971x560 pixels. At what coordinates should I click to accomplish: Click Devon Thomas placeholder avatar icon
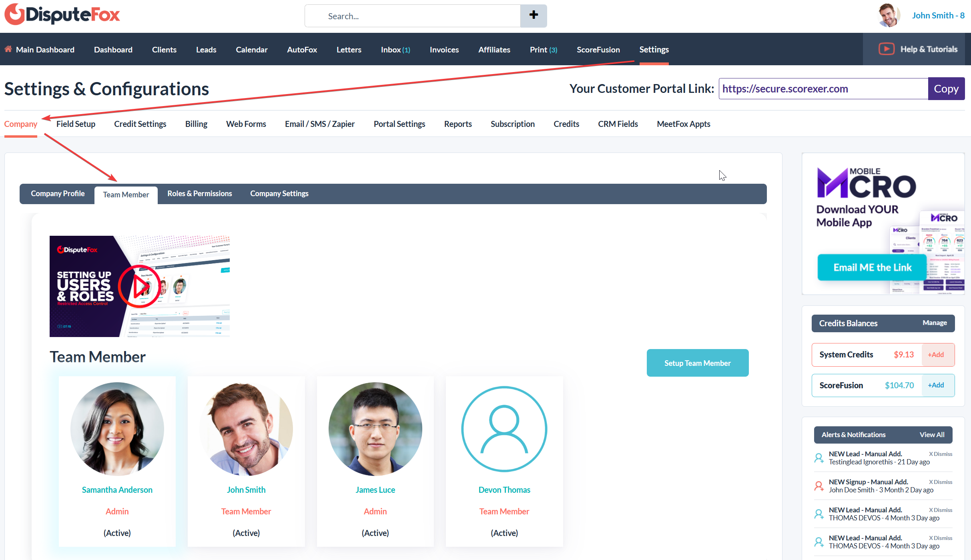[504, 429]
